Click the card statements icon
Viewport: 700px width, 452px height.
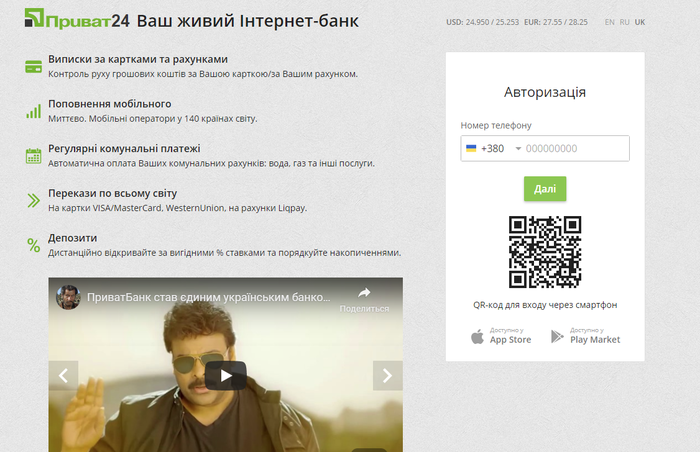pyautogui.click(x=33, y=67)
